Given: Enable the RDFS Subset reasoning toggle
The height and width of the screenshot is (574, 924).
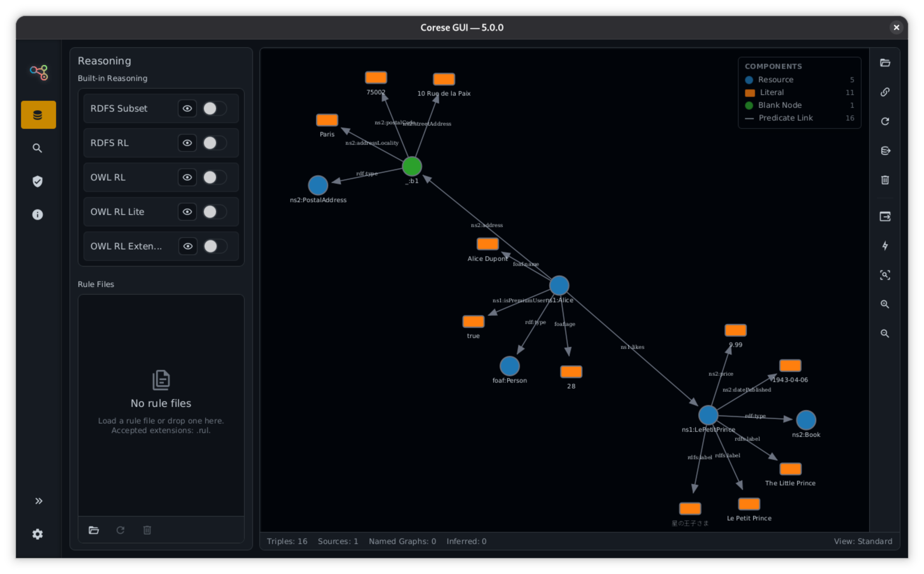Looking at the screenshot, I should [215, 108].
